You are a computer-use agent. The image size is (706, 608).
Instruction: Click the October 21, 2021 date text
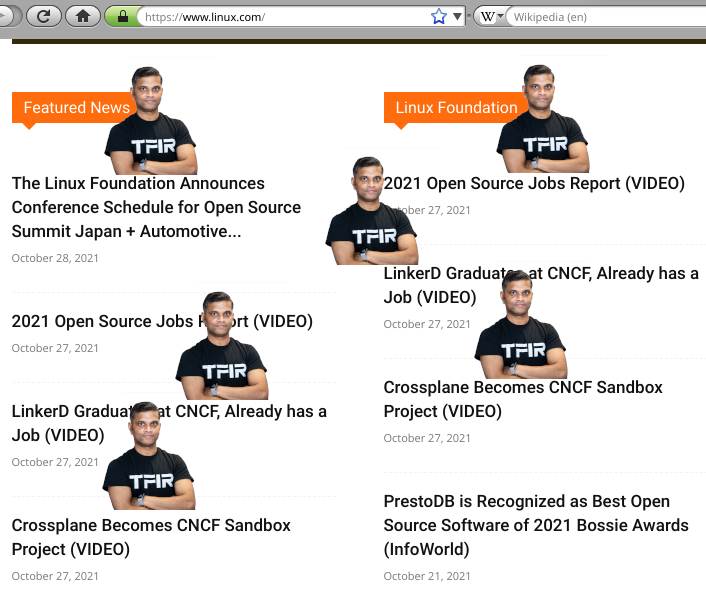click(427, 576)
